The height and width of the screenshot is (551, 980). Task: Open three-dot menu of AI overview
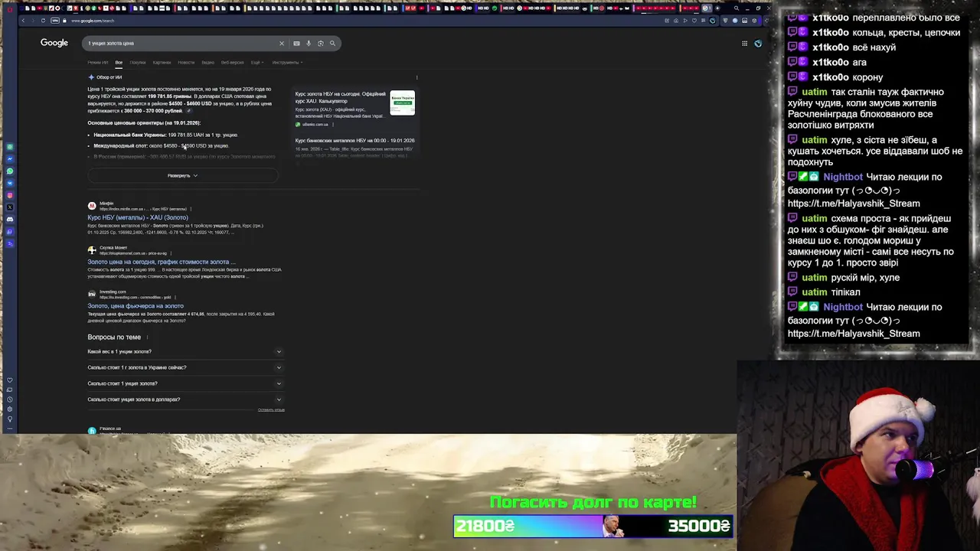tap(416, 77)
